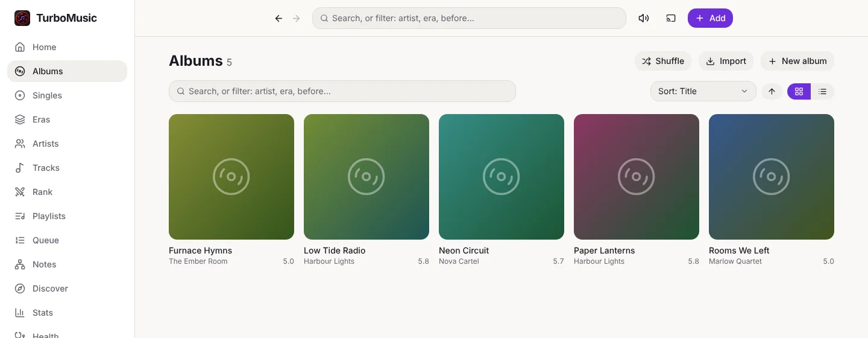
Task: Click the Notes network icon
Action: tap(20, 264)
